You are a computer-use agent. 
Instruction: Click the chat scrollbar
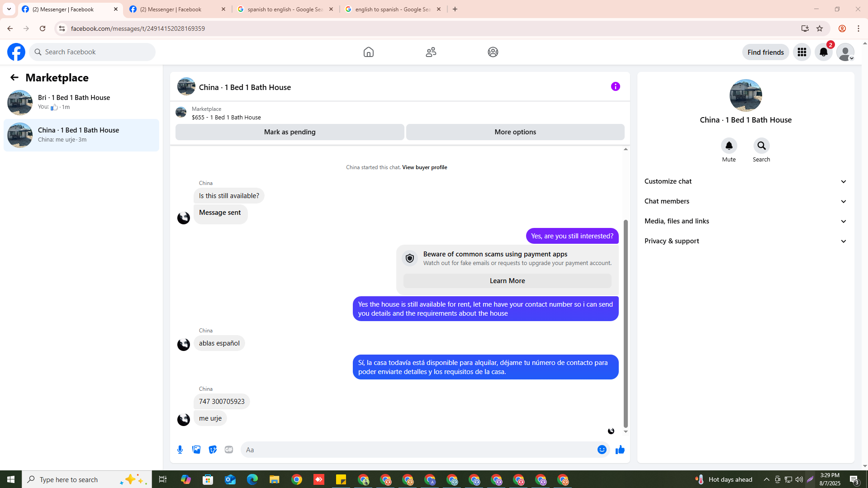click(626, 323)
